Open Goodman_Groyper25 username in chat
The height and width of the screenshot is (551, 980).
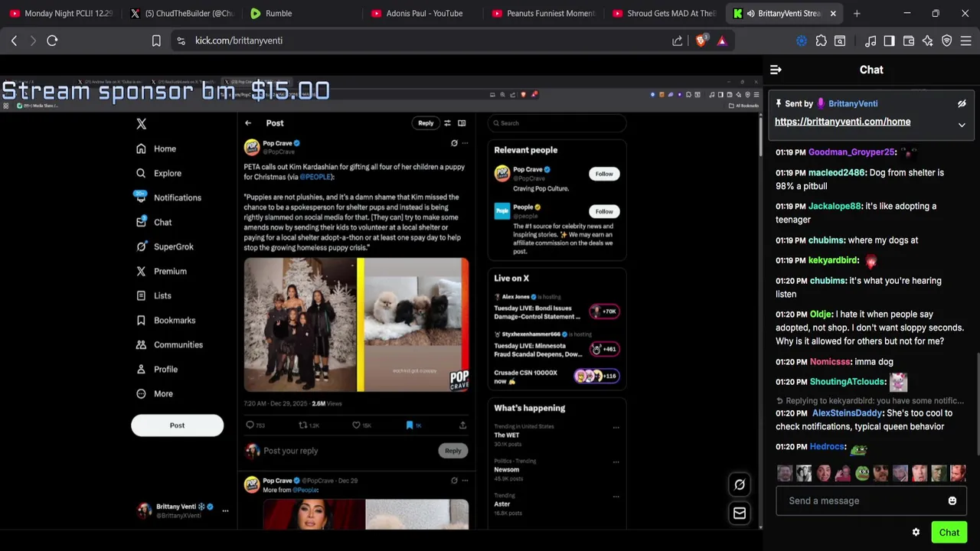(851, 152)
